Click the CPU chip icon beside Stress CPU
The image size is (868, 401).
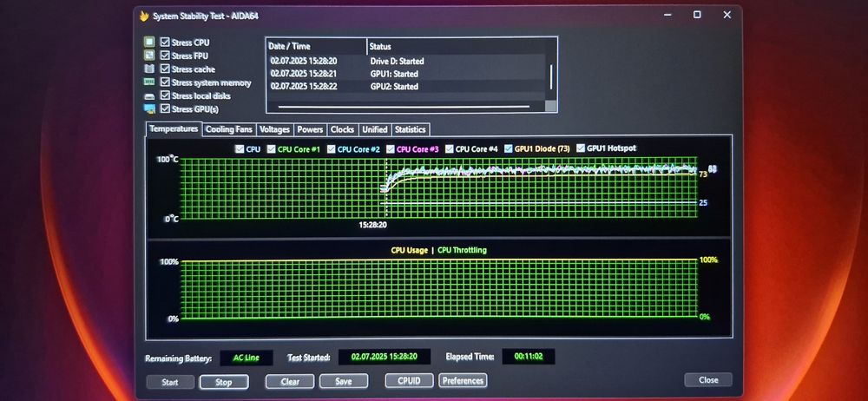coord(149,42)
